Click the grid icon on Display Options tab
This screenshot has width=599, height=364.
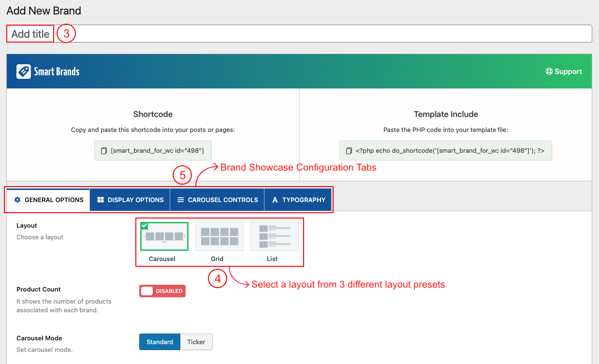101,200
